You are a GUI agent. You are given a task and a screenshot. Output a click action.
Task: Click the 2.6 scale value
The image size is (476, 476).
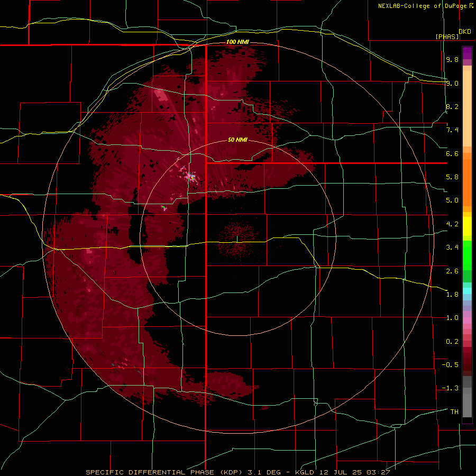(452, 271)
